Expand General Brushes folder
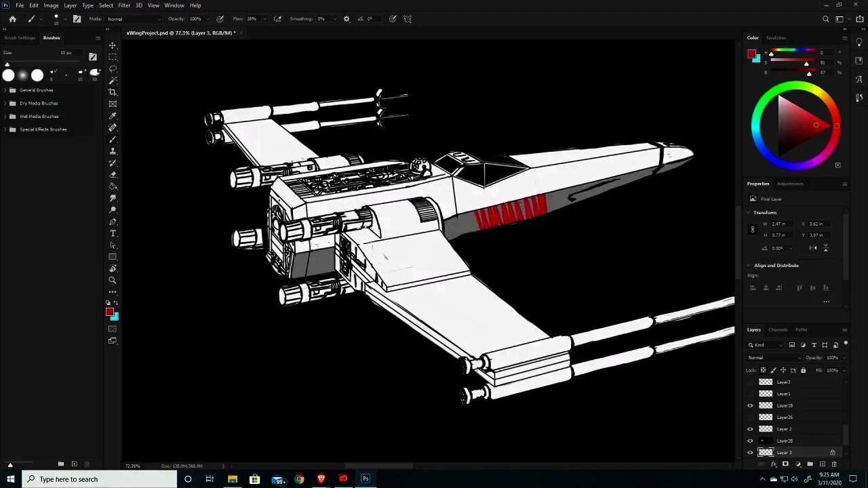868x488 pixels. [5, 90]
